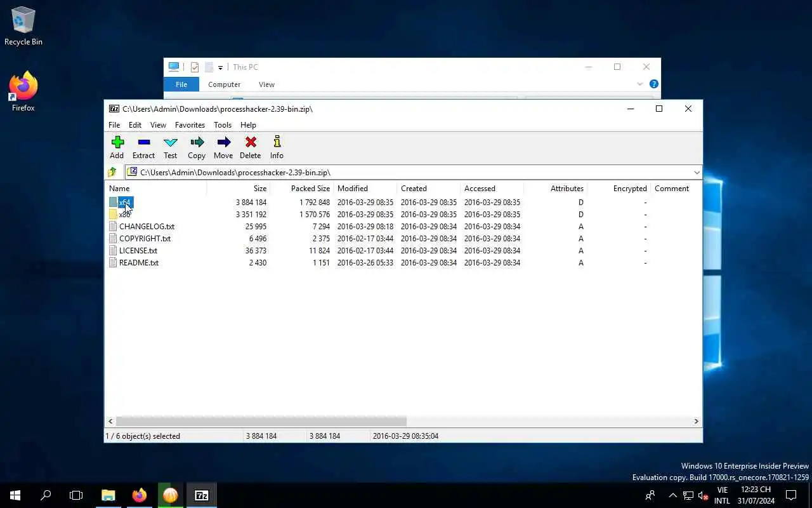812x508 pixels.
Task: Open Firefox taskbar icon
Action: click(x=140, y=495)
